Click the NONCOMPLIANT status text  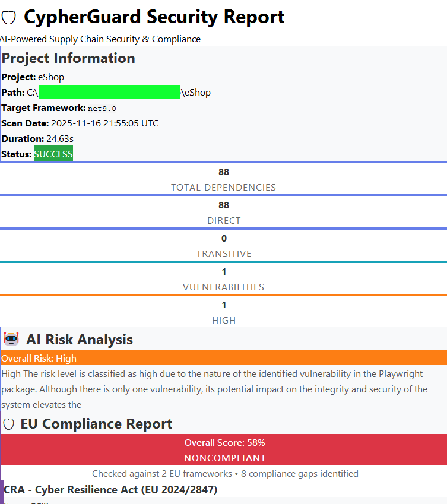point(224,458)
